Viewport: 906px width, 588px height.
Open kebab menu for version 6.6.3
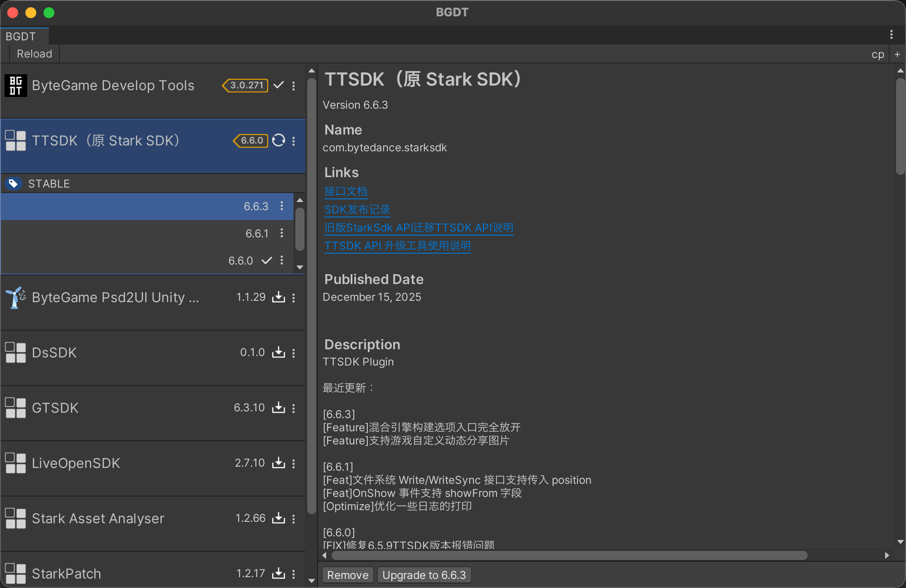pos(282,206)
